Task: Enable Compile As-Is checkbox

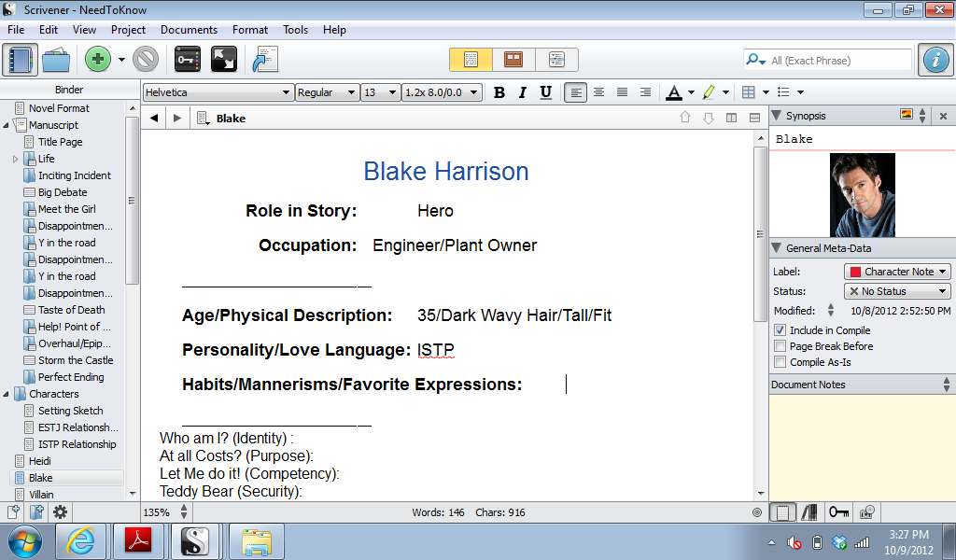Action: pyautogui.click(x=780, y=362)
